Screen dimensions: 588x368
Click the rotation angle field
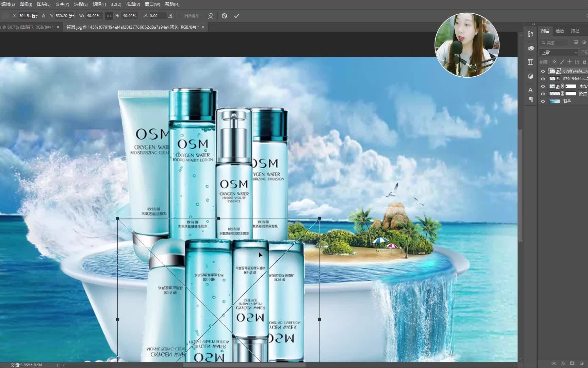[x=158, y=16]
